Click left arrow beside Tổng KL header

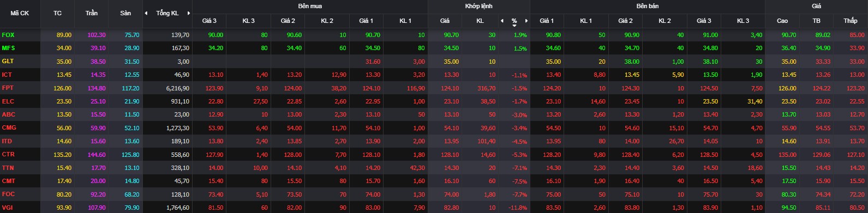pos(146,13)
